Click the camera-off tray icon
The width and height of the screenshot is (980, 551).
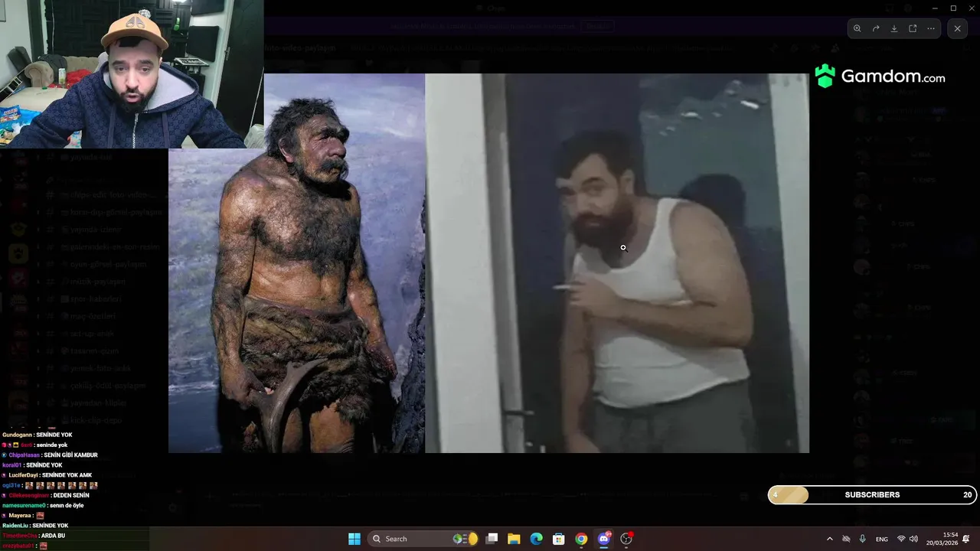click(846, 539)
